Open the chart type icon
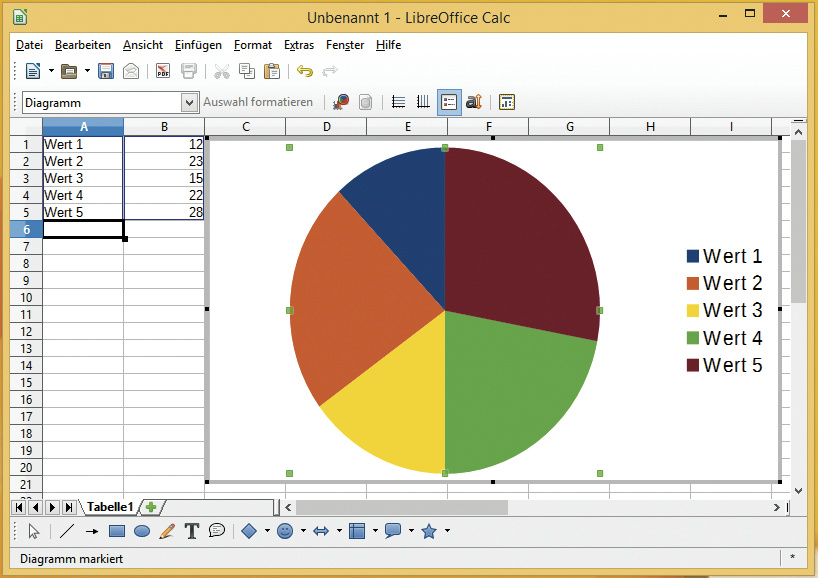 (x=341, y=102)
